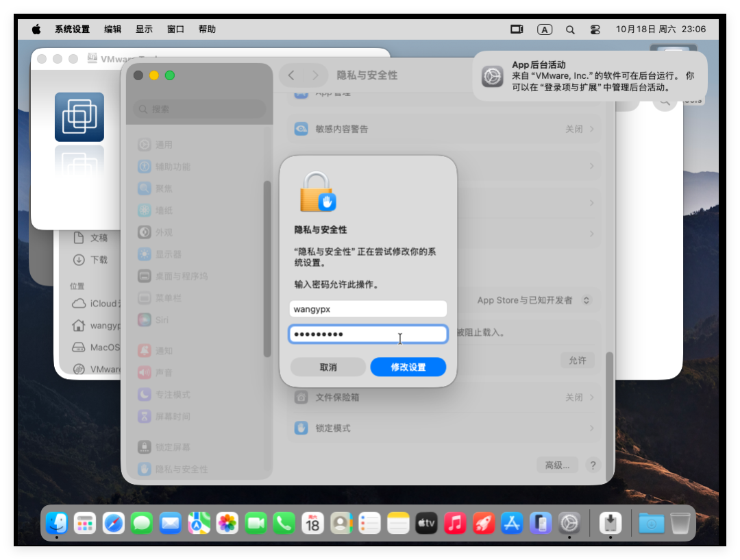Click the forward arrow in System Settings

315,75
